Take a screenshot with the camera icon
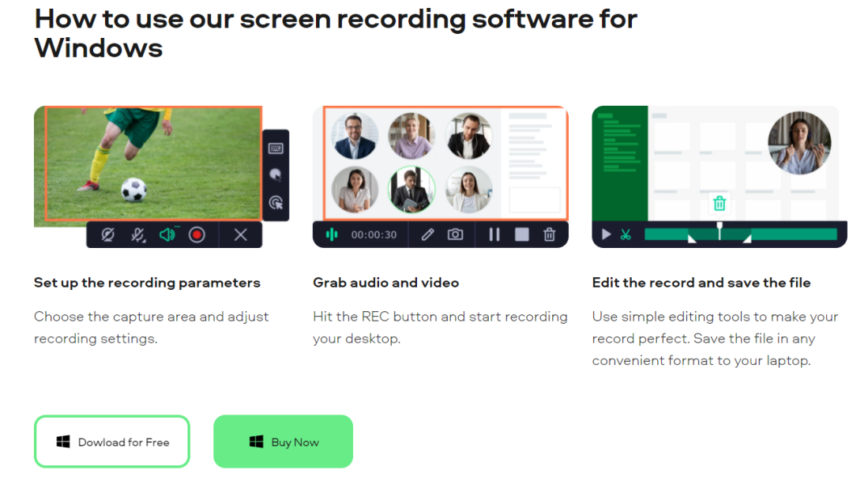Screen dimensions: 868x496 (x=455, y=234)
